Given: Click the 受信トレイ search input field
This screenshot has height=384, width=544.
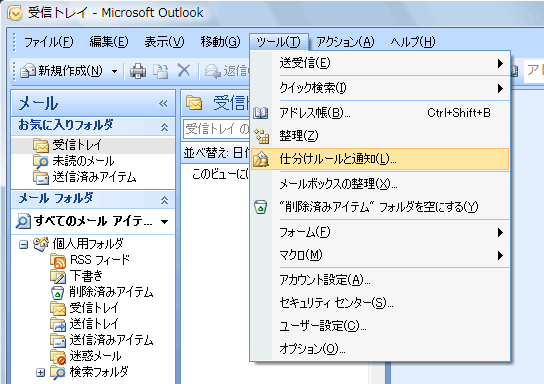Looking at the screenshot, I should pyautogui.click(x=216, y=129).
